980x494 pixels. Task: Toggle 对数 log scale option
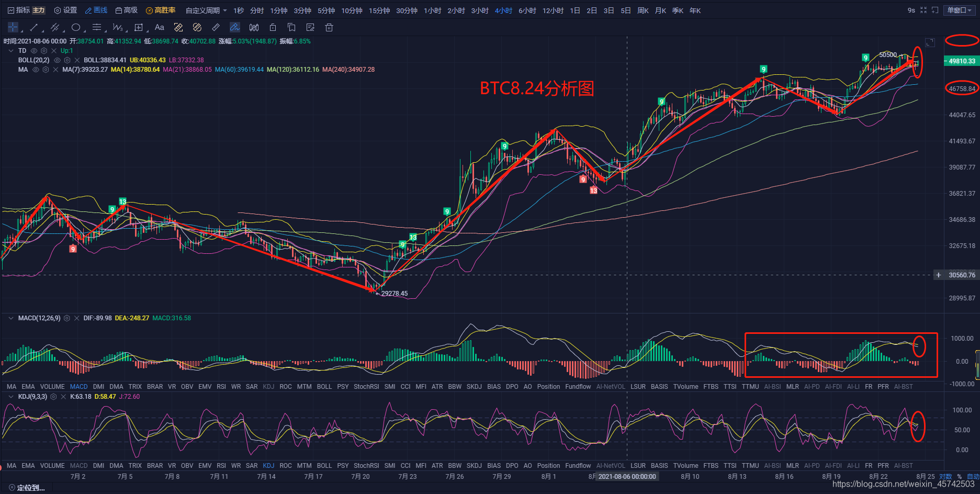(x=945, y=477)
